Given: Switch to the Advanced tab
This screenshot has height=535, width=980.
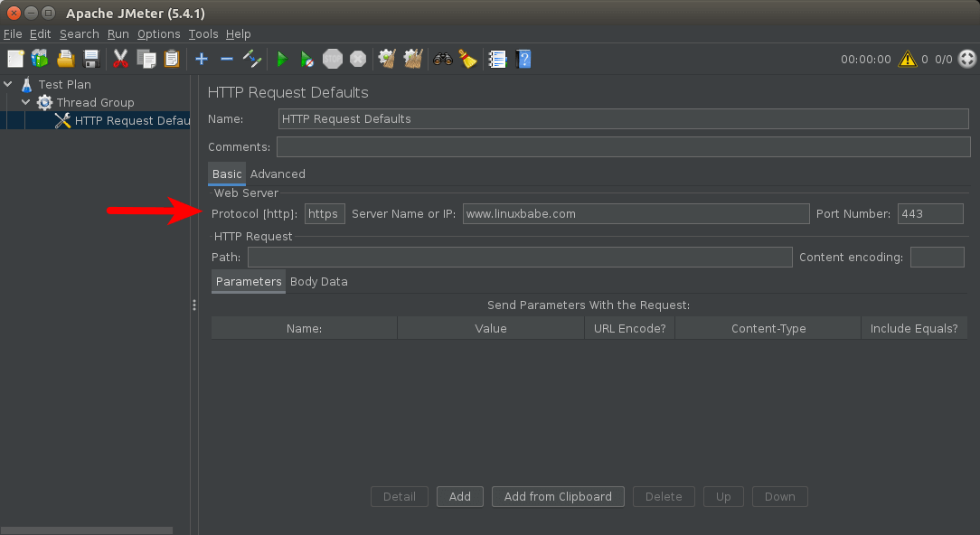Looking at the screenshot, I should click(x=278, y=174).
